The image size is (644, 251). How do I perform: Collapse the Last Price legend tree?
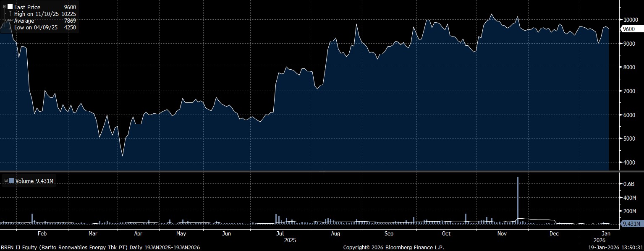5,7
